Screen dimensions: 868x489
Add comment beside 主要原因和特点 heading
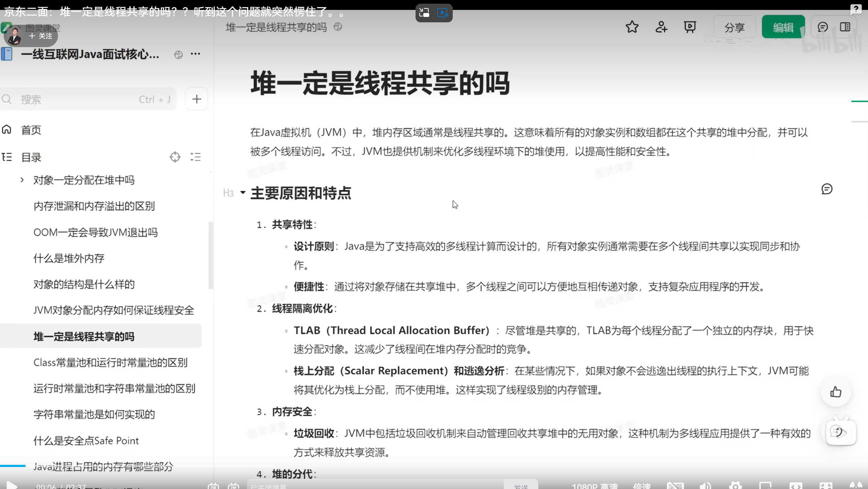826,189
